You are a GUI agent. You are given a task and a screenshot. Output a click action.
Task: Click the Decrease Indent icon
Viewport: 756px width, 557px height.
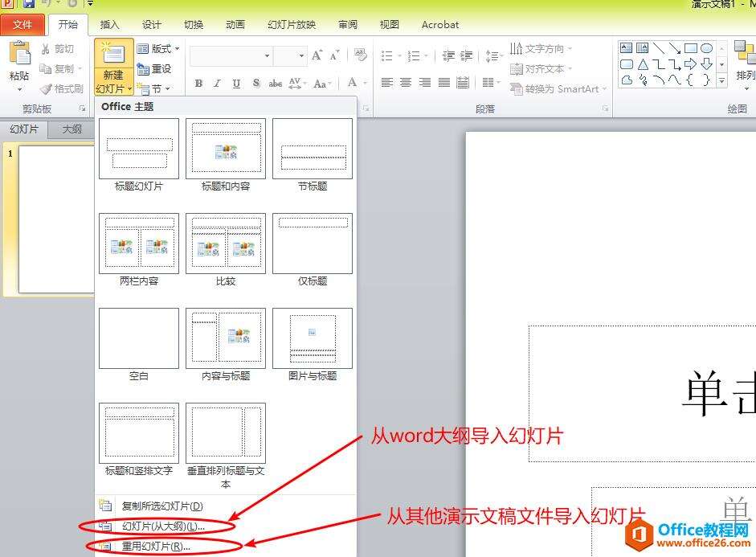(448, 56)
